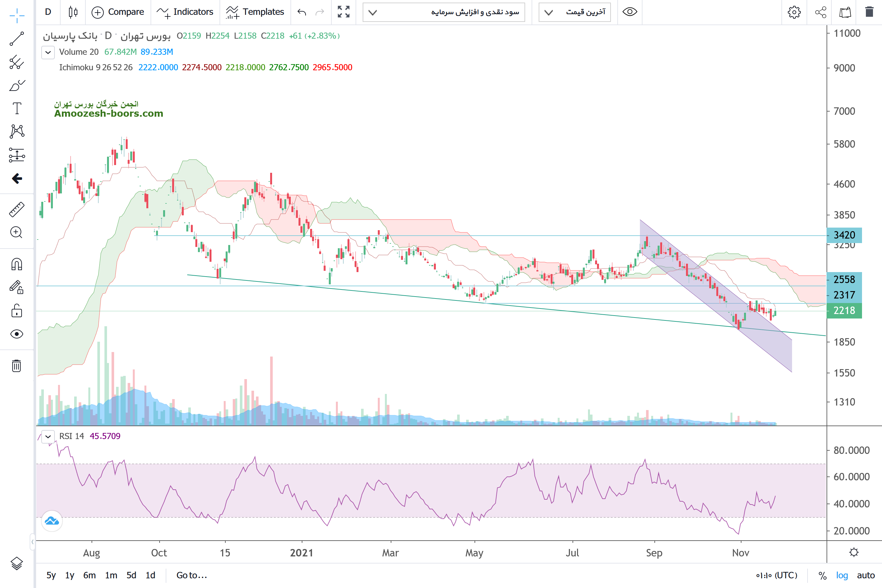Enter fullscreen chart mode
The width and height of the screenshot is (882, 588).
point(343,12)
